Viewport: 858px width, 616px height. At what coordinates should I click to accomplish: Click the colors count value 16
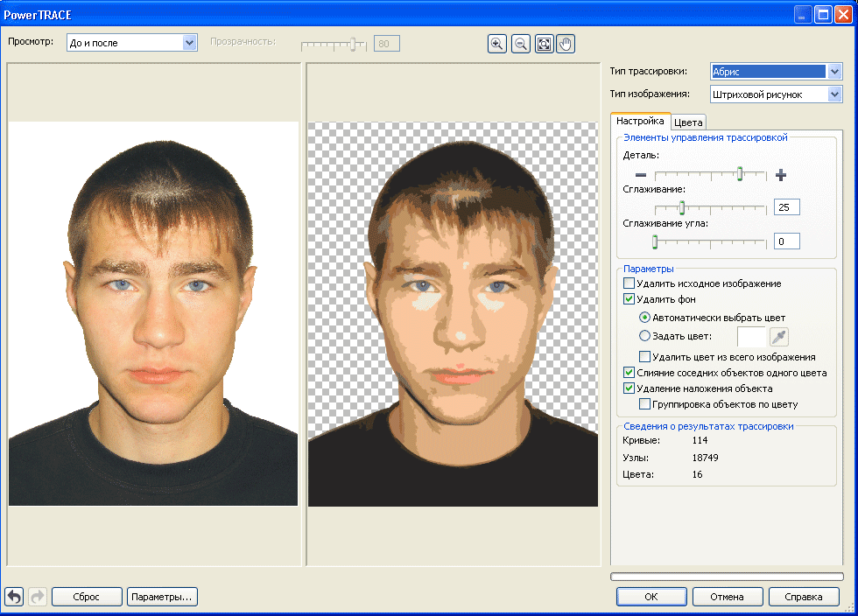pyautogui.click(x=697, y=474)
